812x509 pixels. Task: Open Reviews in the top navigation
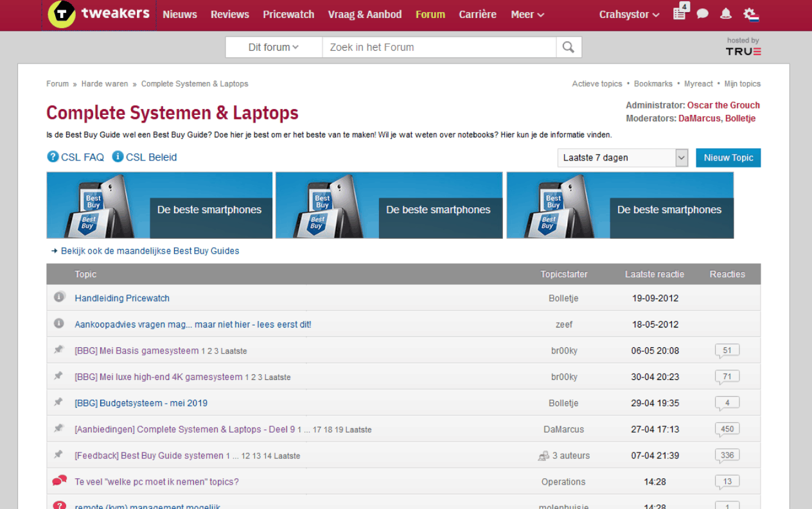click(230, 14)
